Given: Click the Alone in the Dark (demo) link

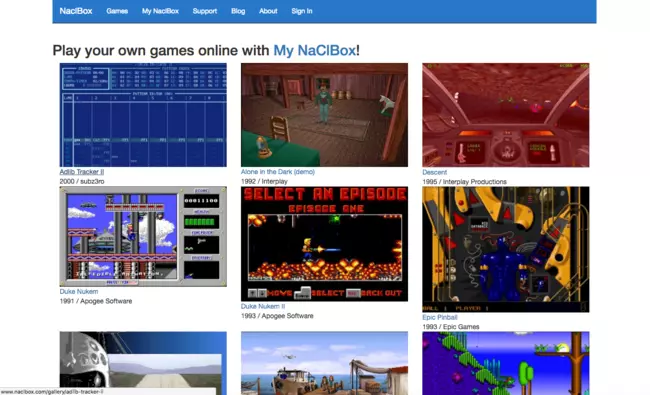Looking at the screenshot, I should click(x=278, y=172).
